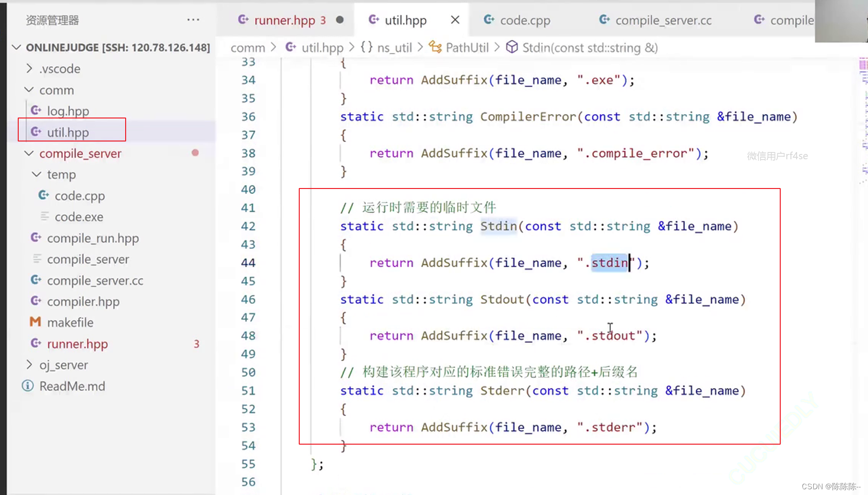This screenshot has width=868, height=495.
Task: Click the namespace braces icon before ns_util
Action: click(367, 47)
